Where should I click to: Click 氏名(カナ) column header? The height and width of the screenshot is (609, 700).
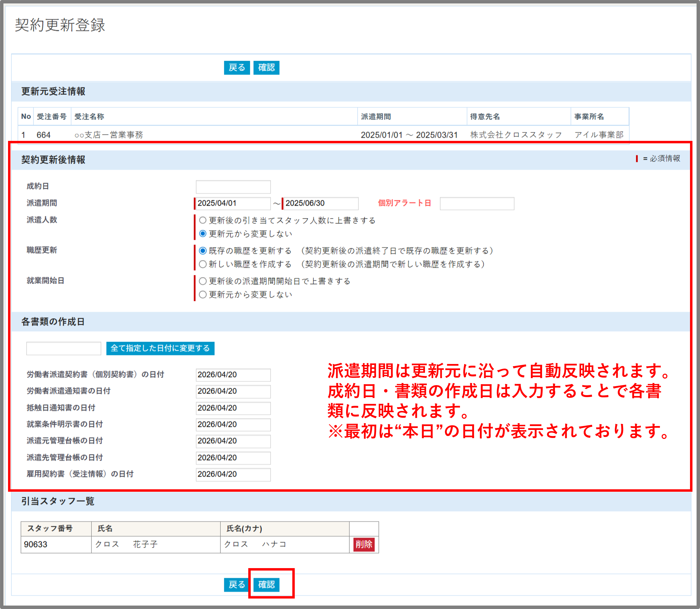click(x=285, y=529)
